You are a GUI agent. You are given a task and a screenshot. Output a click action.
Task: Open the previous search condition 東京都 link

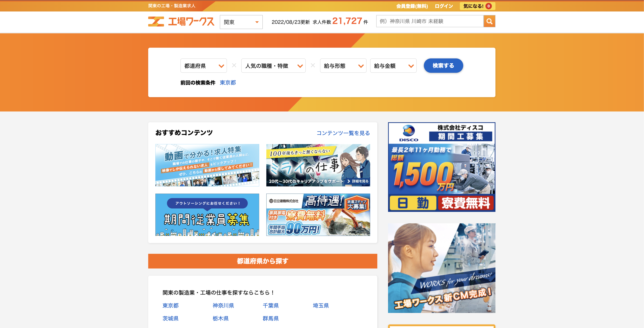[x=228, y=83]
